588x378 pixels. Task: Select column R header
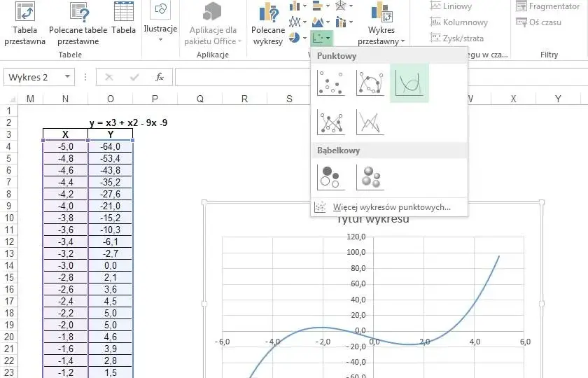(x=244, y=99)
